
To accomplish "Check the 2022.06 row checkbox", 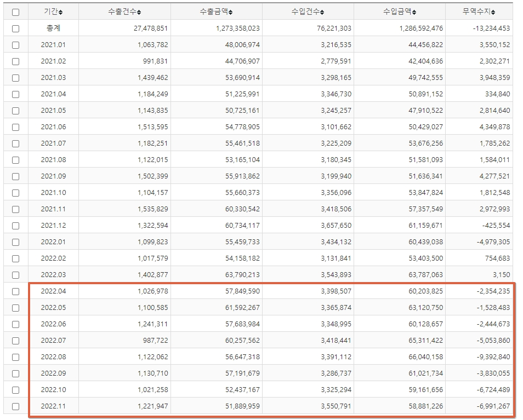I will coord(16,324).
